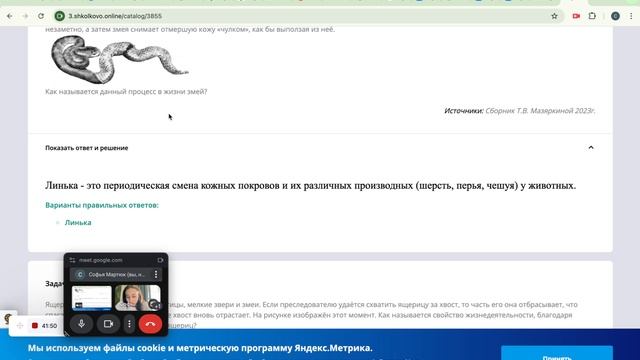Open the Chrome three-dot menu
Screen dimensions: 640x360
click(631, 16)
